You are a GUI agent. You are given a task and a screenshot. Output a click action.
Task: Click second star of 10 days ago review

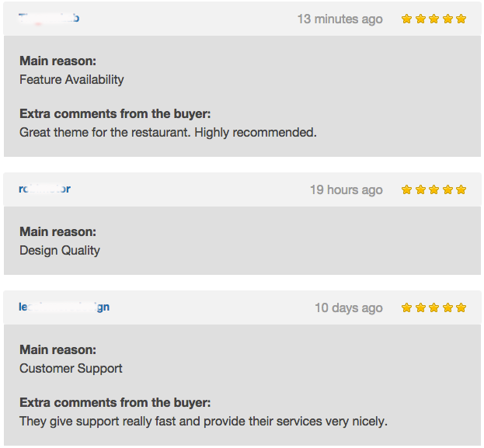pos(420,307)
